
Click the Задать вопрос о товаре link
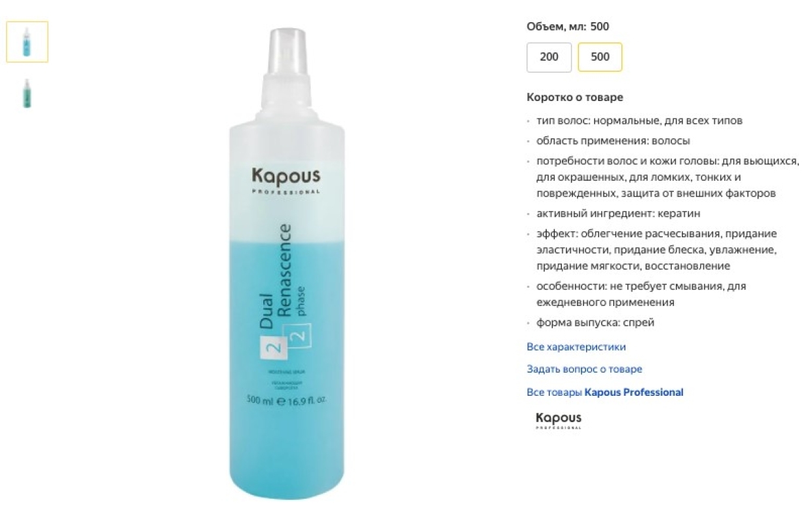[x=584, y=369]
